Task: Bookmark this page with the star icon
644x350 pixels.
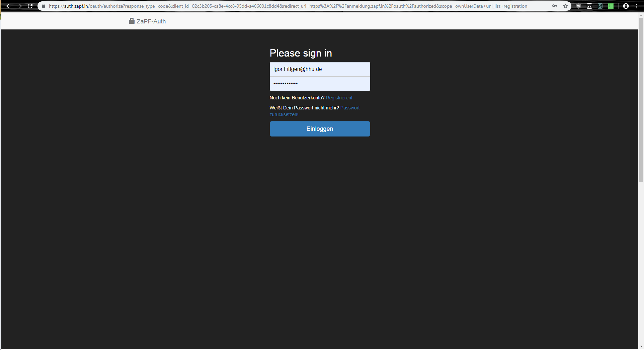Action: (x=565, y=6)
